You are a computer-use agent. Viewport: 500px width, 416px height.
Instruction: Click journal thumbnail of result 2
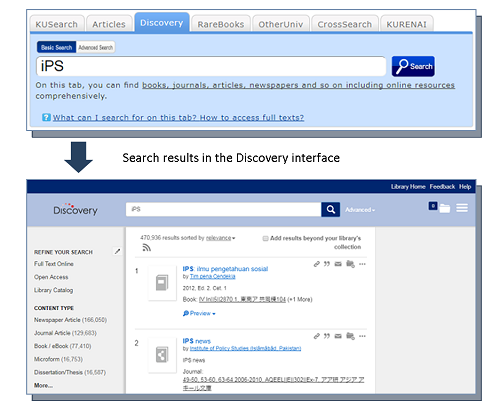click(x=162, y=355)
